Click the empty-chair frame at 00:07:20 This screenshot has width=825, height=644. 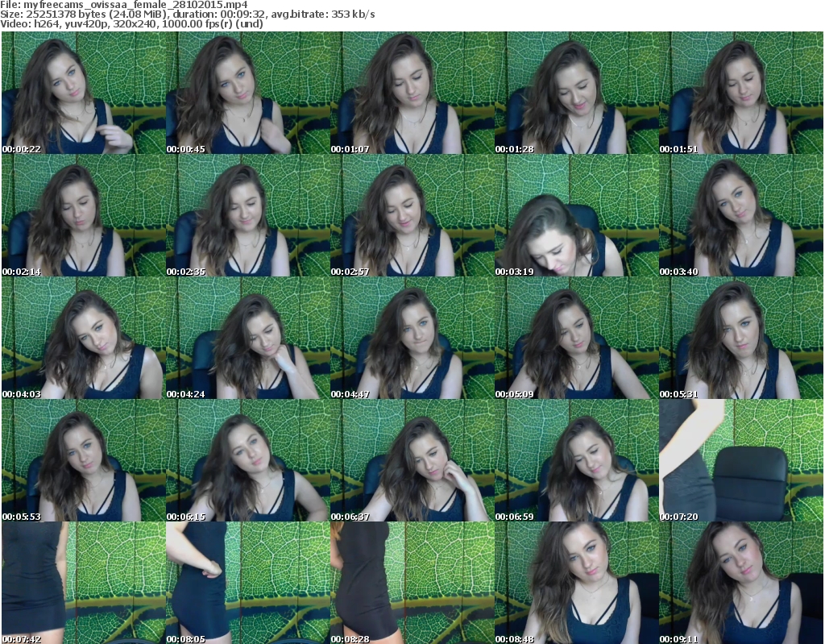(x=741, y=460)
